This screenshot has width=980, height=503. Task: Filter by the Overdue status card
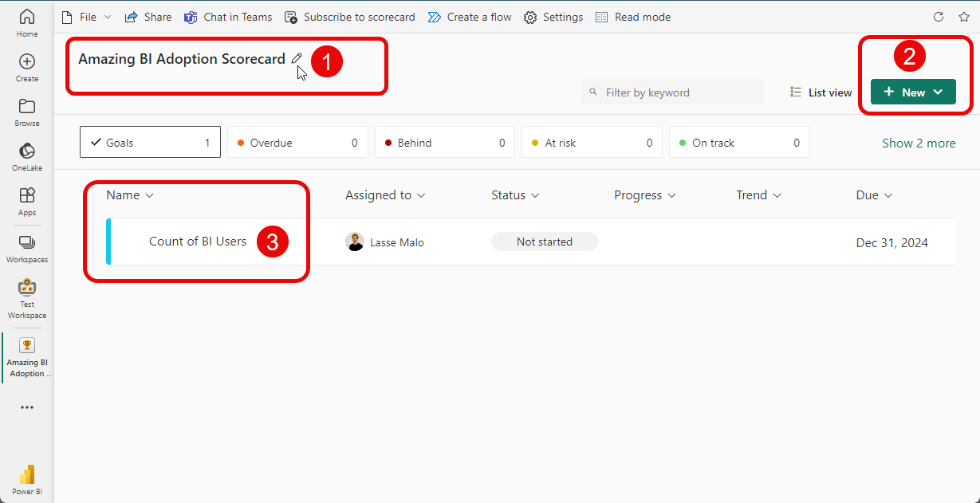pyautogui.click(x=297, y=143)
